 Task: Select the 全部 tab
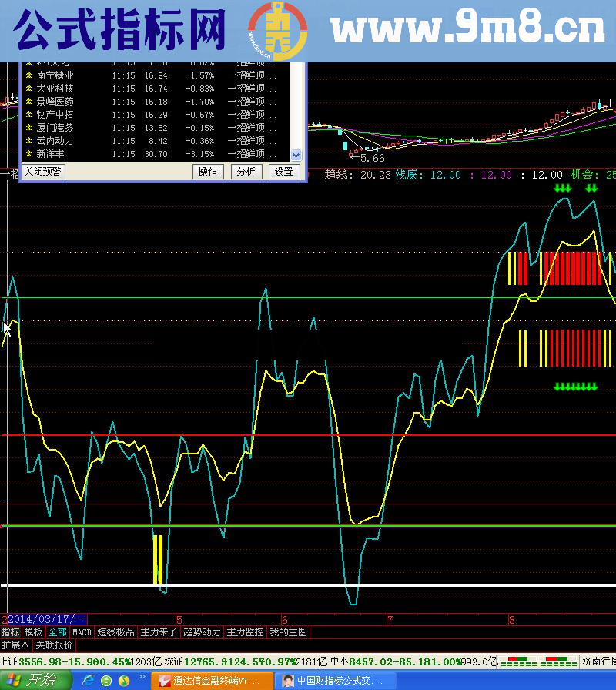(x=57, y=632)
